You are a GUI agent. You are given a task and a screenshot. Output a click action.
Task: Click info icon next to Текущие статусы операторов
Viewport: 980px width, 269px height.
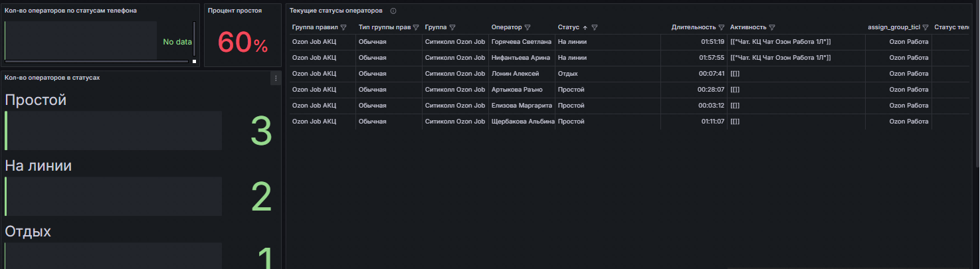tap(393, 11)
